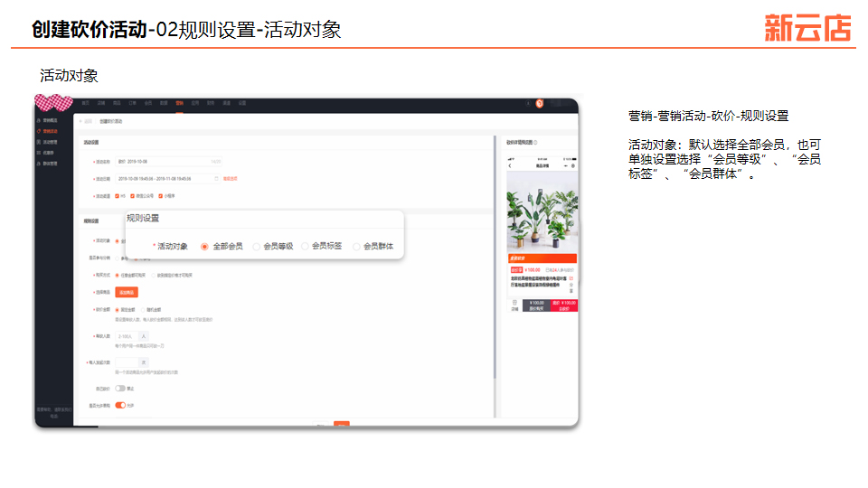Select the 会员等级 radio option
The width and height of the screenshot is (868, 488).
256,247
